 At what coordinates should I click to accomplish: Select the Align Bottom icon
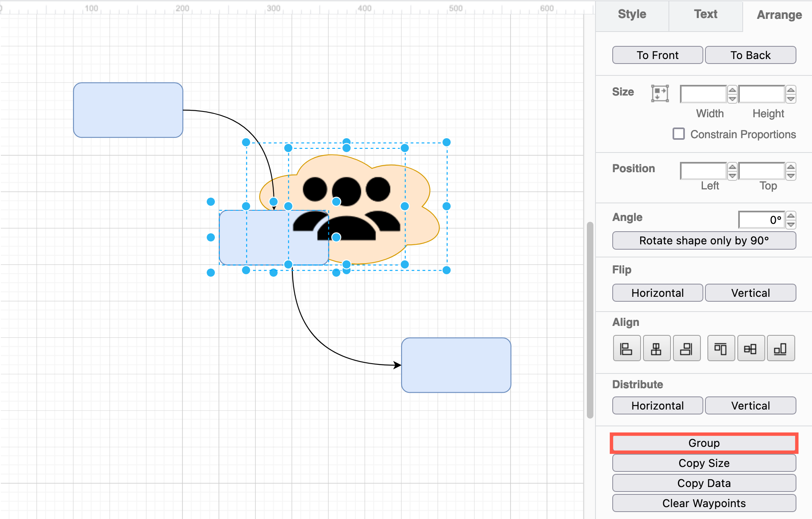click(781, 348)
